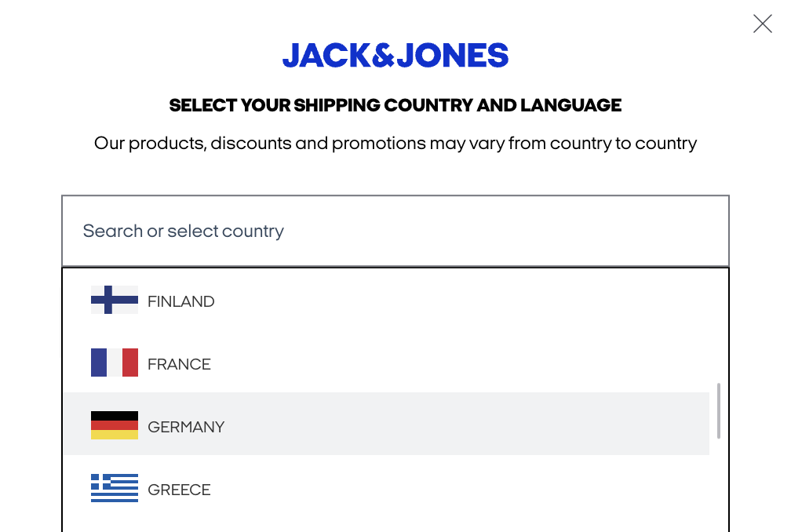791x532 pixels.
Task: Choose the FINLAND label in the list
Action: click(x=181, y=301)
